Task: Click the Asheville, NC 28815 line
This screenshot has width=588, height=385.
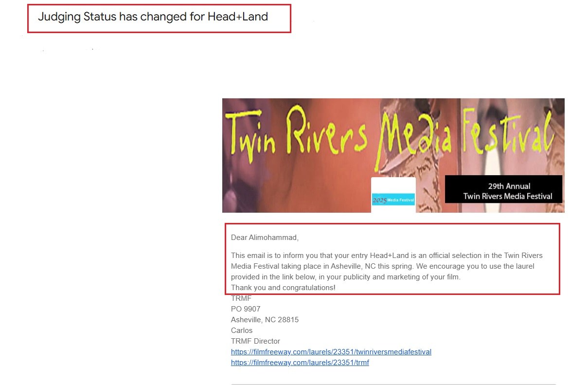Action: click(x=265, y=320)
